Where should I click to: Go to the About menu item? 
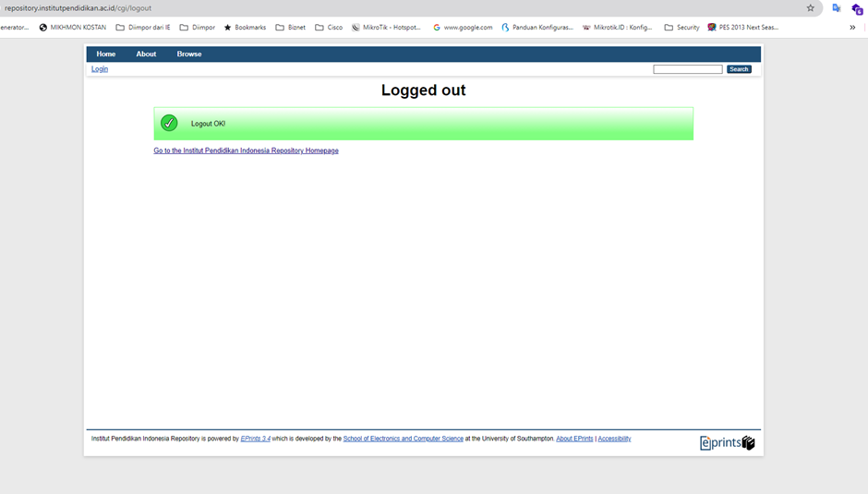(x=146, y=54)
